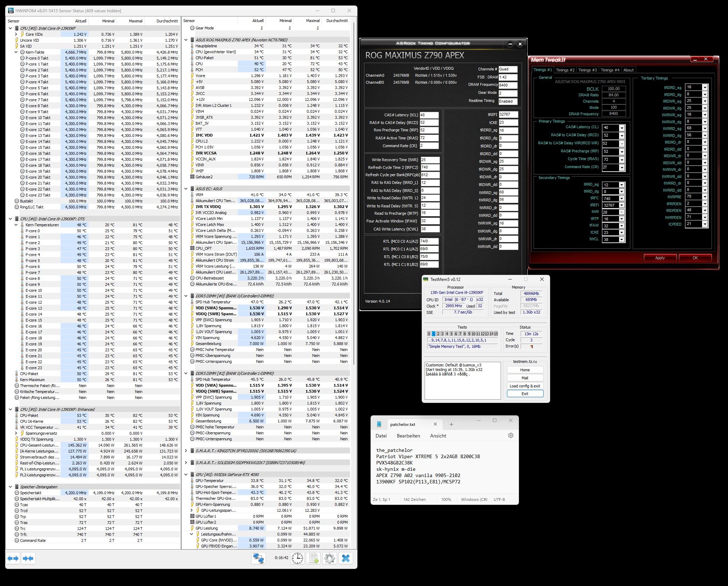
Task: Click the collapse columns arrows icon in HWiNFO
Action: pos(28,558)
